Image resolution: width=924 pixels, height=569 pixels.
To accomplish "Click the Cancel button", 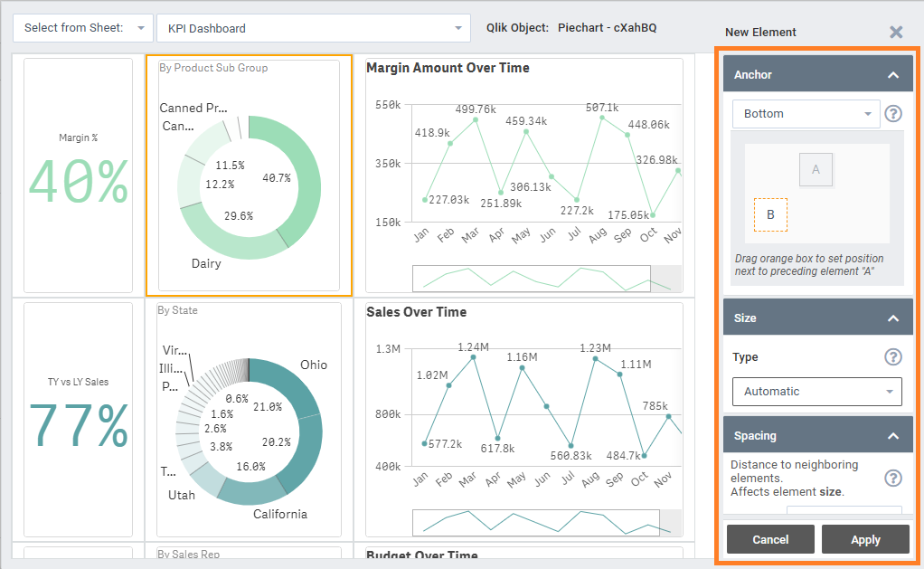I will pyautogui.click(x=770, y=539).
